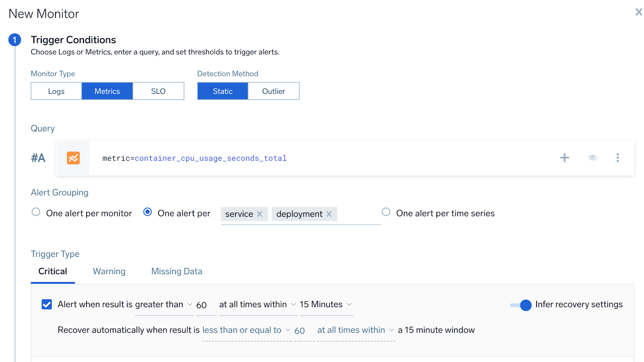Select Outlier detection method
Viewport: 644px width, 362px height.
pos(273,91)
